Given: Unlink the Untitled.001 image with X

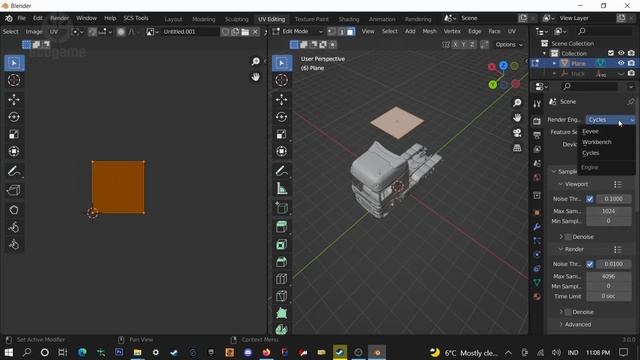Looking at the screenshot, I should (255, 32).
